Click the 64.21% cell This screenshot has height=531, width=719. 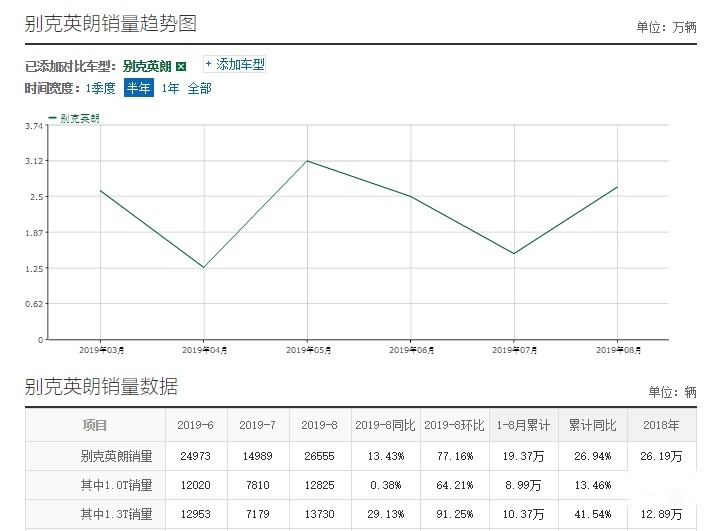pyautogui.click(x=454, y=485)
